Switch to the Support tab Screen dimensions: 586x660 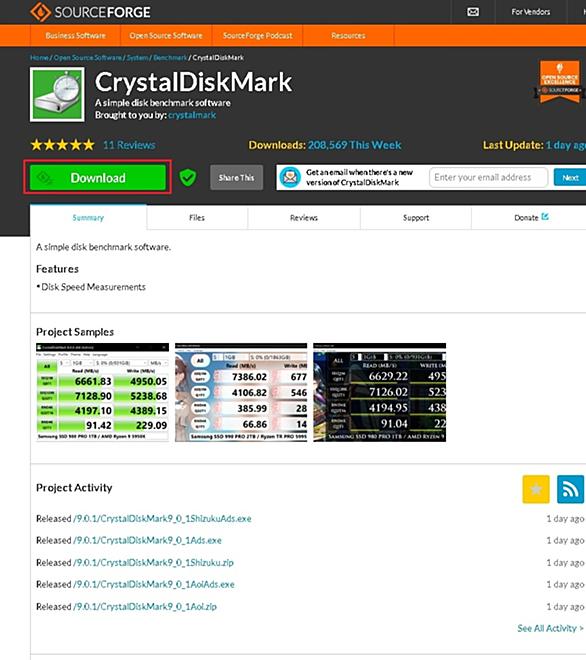pos(416,218)
